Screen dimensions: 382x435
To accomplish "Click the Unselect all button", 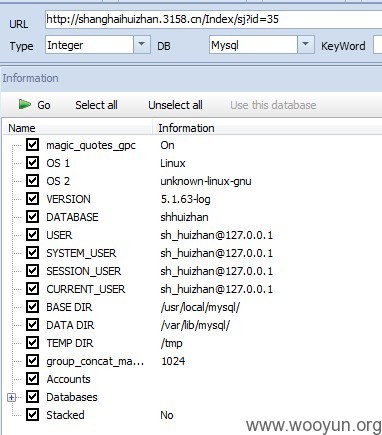I will 175,105.
